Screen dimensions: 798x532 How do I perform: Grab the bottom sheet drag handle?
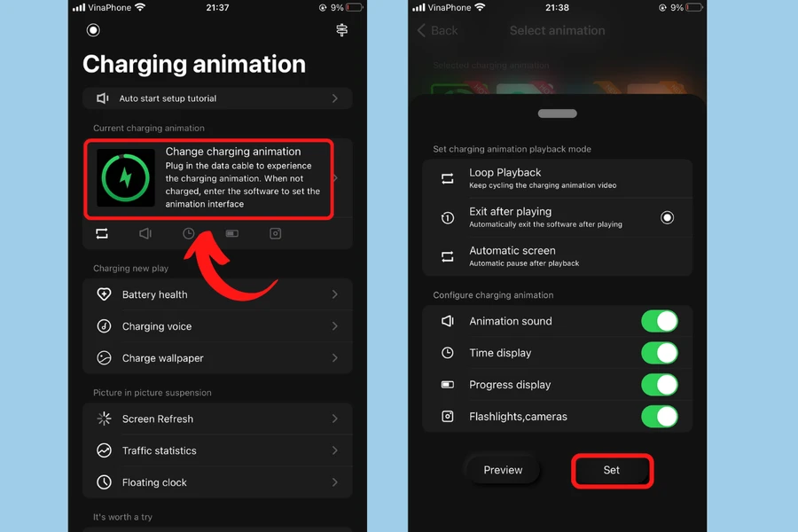click(558, 113)
